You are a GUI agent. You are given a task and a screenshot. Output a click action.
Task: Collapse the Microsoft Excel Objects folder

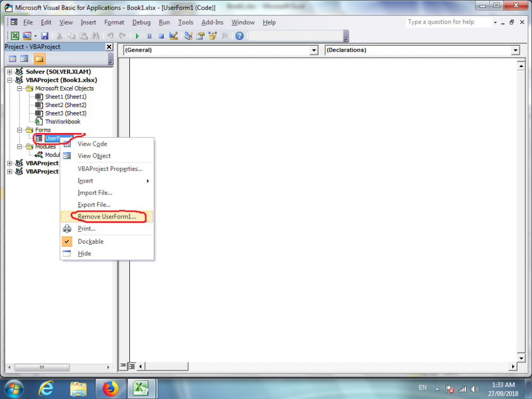(x=20, y=88)
